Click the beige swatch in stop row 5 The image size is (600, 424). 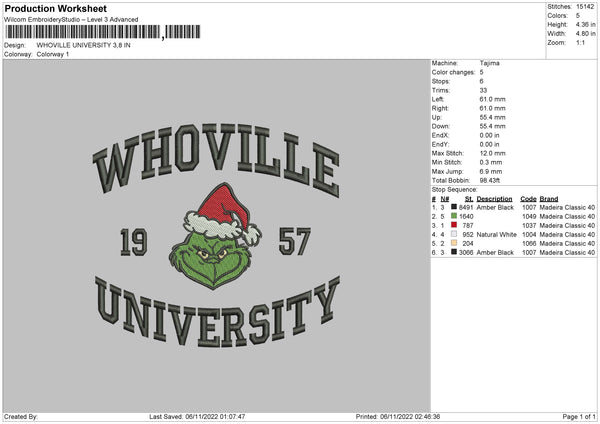454,243
